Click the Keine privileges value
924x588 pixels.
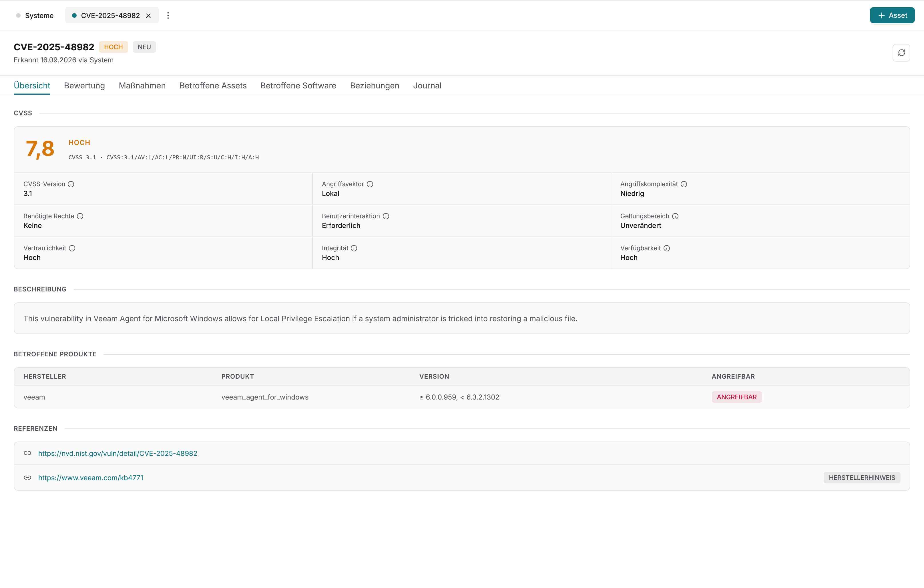pyautogui.click(x=33, y=226)
